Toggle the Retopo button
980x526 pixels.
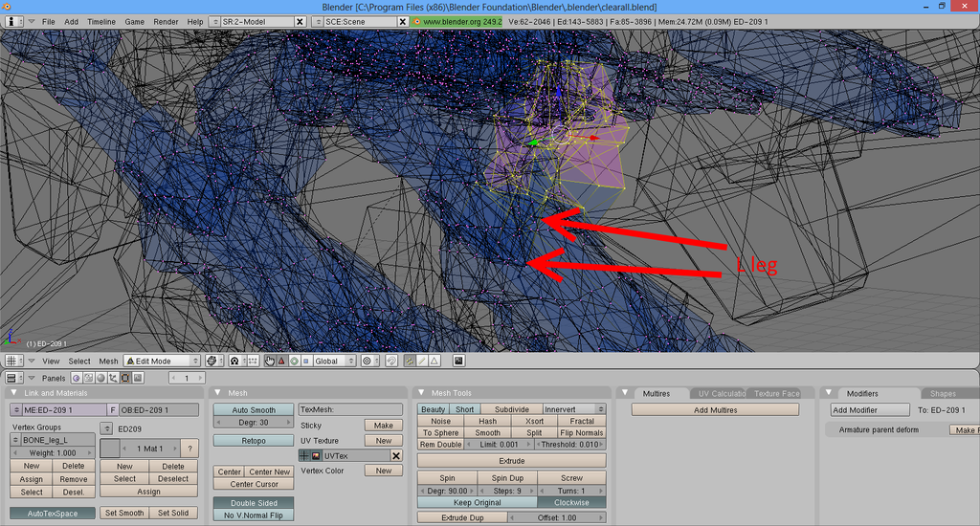[x=253, y=441]
